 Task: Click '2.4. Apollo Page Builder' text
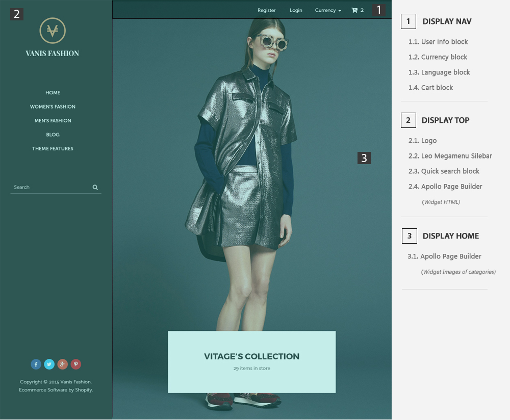click(445, 187)
